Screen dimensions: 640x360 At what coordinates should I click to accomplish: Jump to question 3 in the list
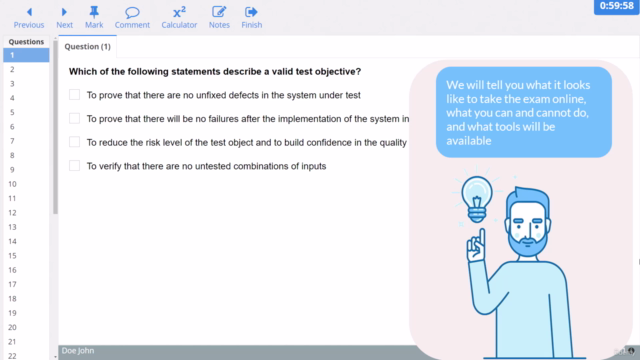(26, 84)
